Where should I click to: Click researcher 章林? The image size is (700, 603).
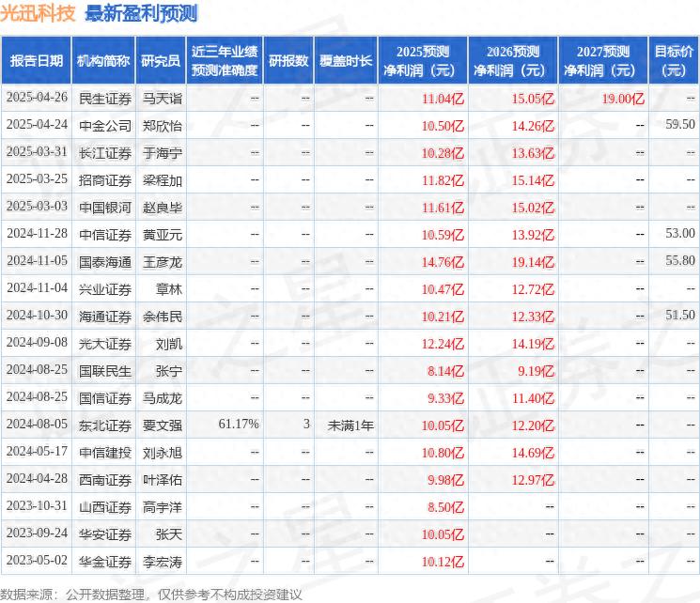pyautogui.click(x=169, y=288)
